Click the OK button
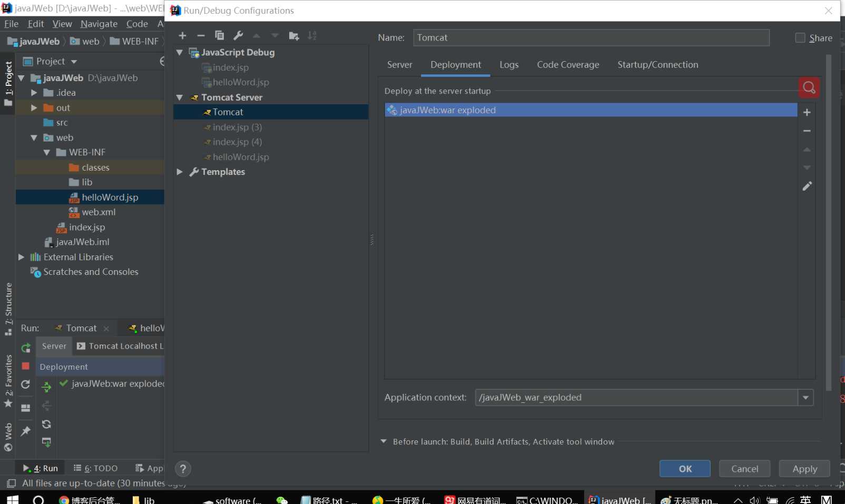Screen dimensions: 845x504 tap(685, 469)
